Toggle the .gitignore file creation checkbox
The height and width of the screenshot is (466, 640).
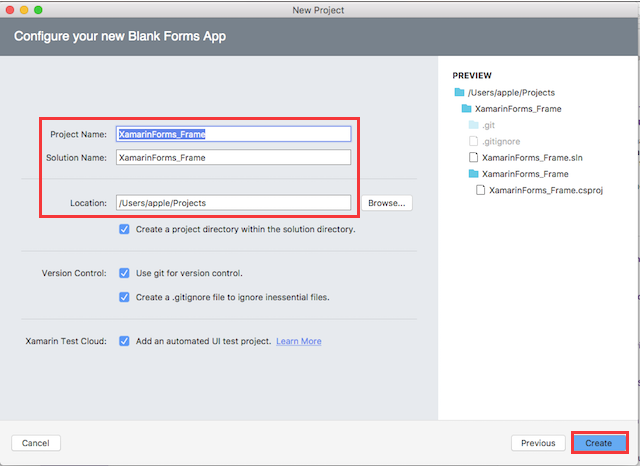point(124,297)
